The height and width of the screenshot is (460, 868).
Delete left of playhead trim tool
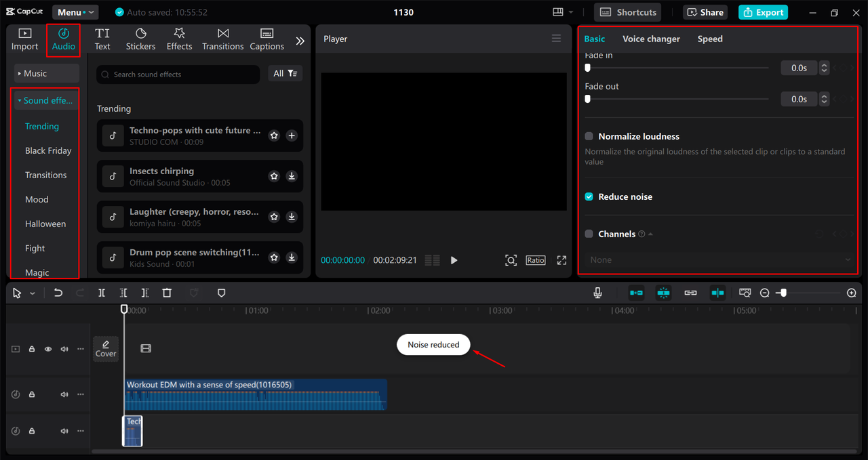click(x=123, y=293)
